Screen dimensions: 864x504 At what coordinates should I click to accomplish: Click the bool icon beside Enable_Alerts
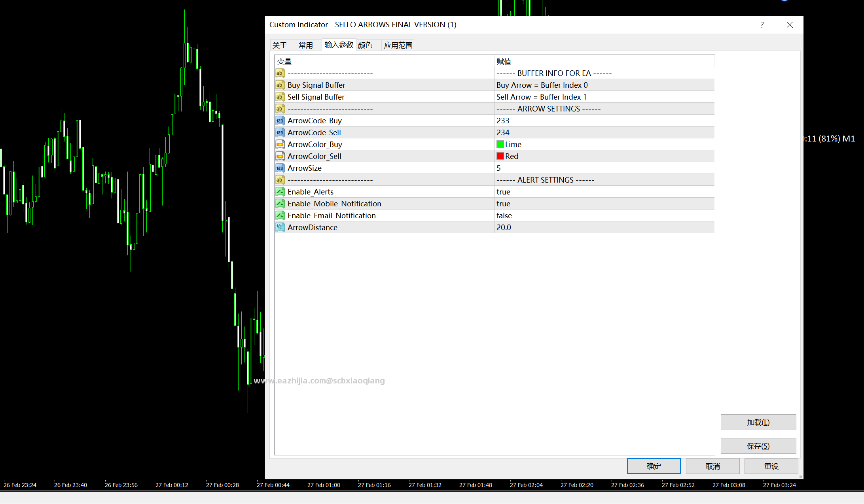pos(280,192)
